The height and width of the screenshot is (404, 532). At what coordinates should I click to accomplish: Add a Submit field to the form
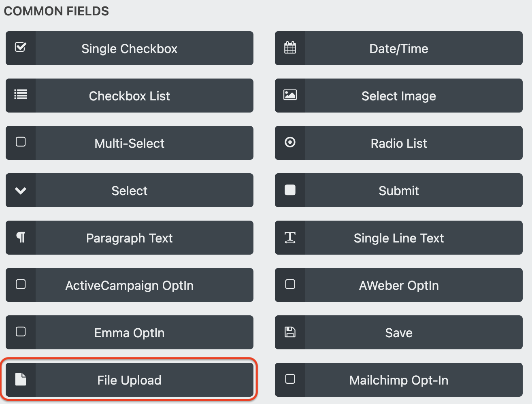(x=398, y=190)
